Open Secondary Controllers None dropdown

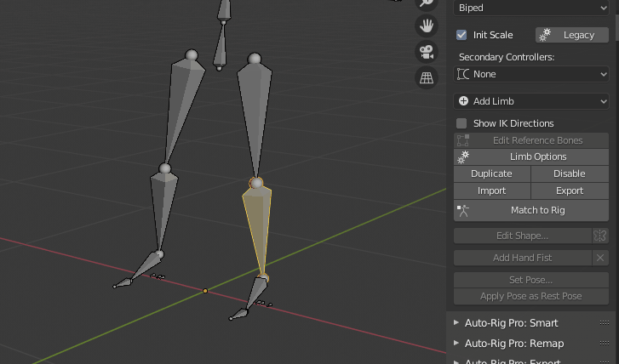tap(531, 74)
